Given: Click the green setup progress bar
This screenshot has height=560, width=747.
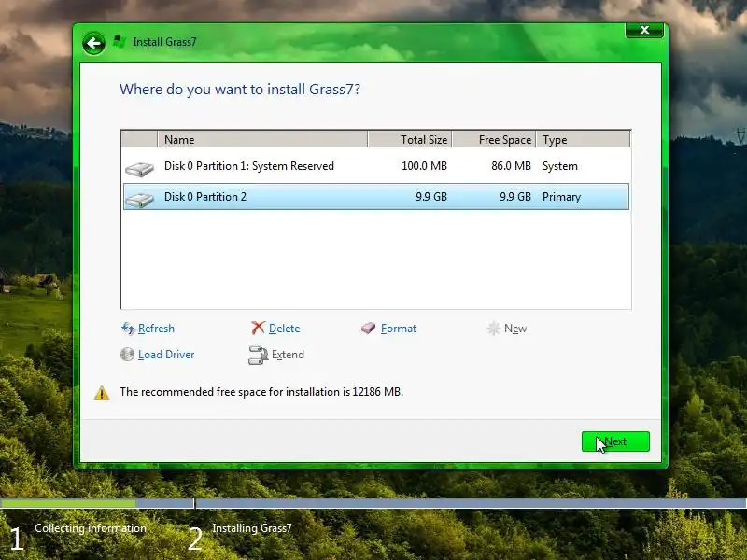Looking at the screenshot, I should (x=68, y=503).
